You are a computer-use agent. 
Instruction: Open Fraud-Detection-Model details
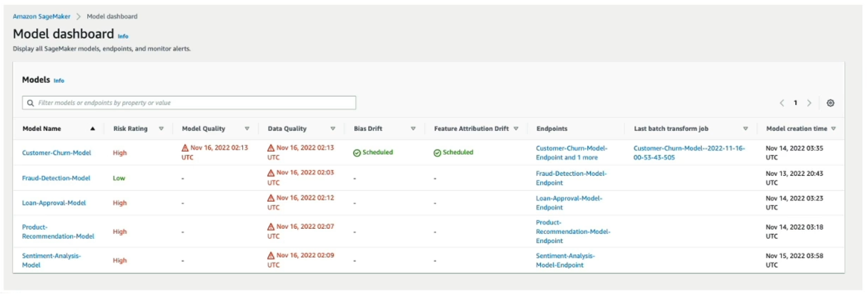click(56, 177)
